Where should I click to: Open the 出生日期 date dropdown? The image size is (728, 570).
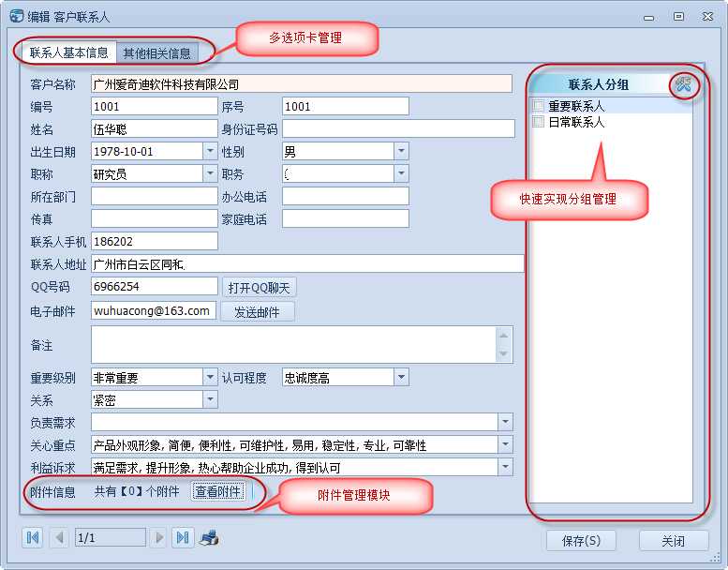point(210,151)
